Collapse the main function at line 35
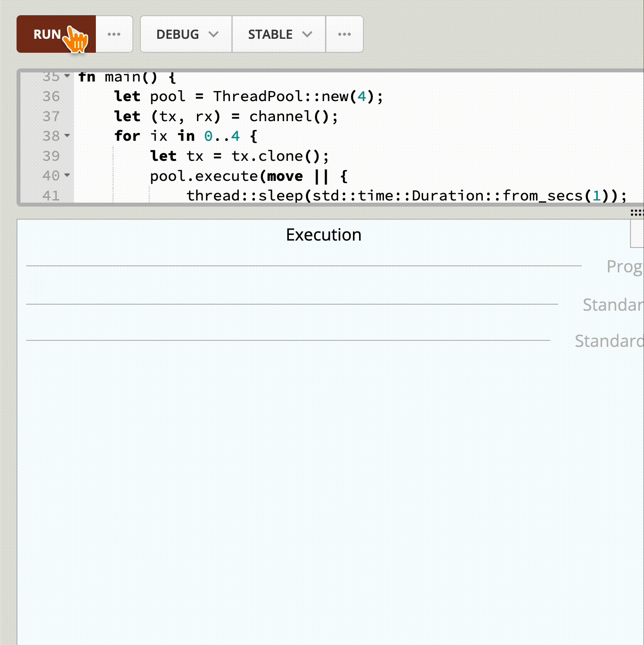The height and width of the screenshot is (645, 644). pyautogui.click(x=67, y=75)
